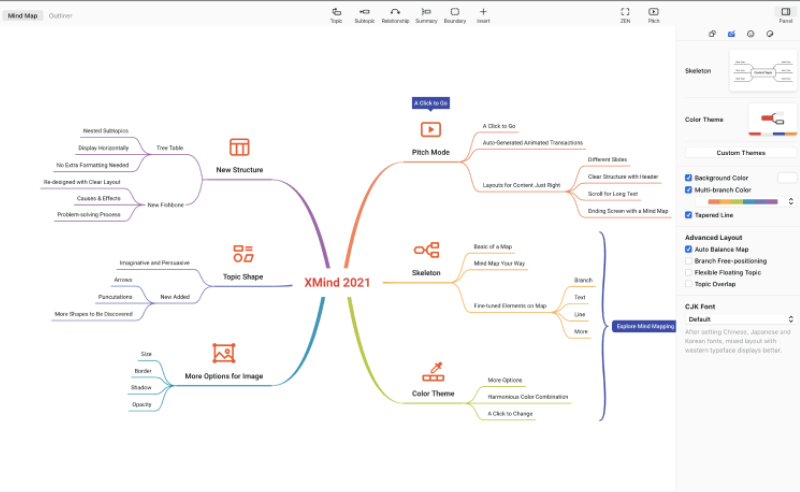800x492 pixels.
Task: Select Harmonious Color Combination node
Action: click(528, 397)
